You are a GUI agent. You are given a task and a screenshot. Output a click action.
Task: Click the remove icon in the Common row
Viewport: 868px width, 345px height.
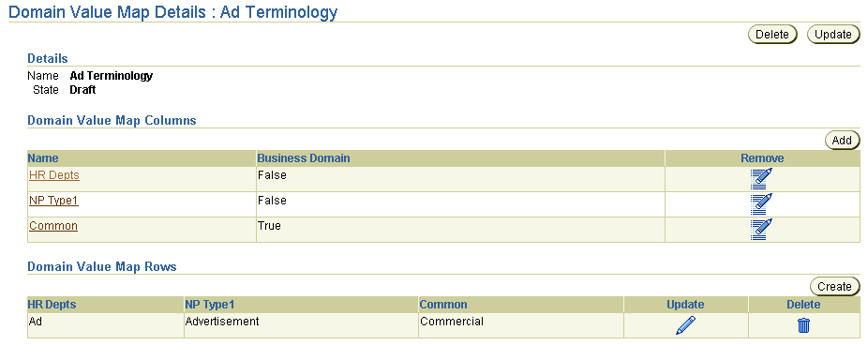[x=761, y=230]
